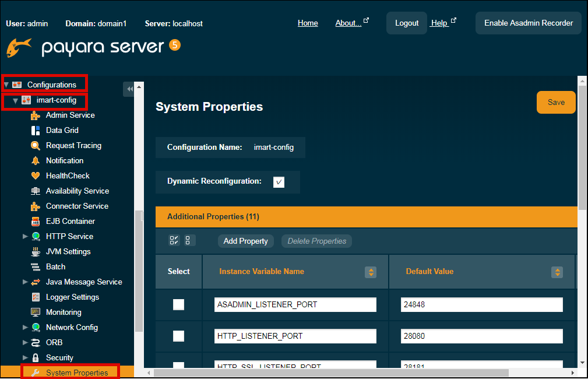Click the Admin Service icon in sidebar
Viewport: 588px width, 379px height.
pyautogui.click(x=36, y=115)
